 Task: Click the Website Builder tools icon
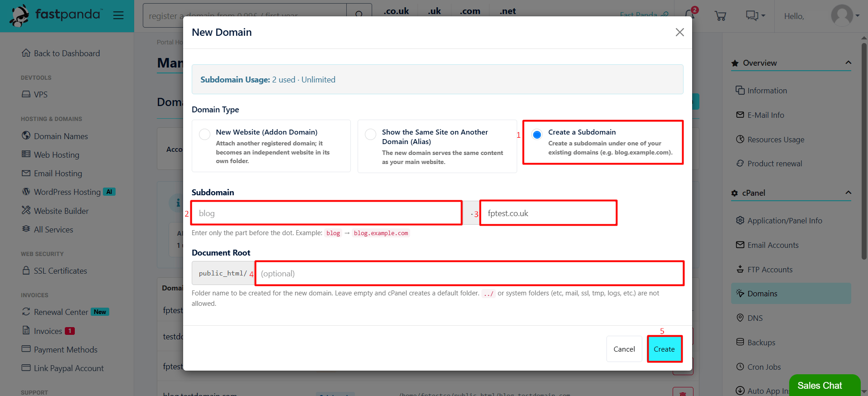click(x=26, y=210)
